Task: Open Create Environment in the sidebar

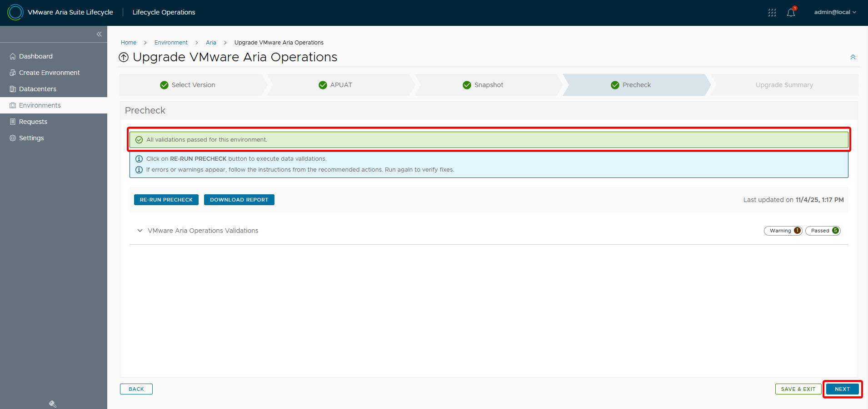Action: point(49,73)
